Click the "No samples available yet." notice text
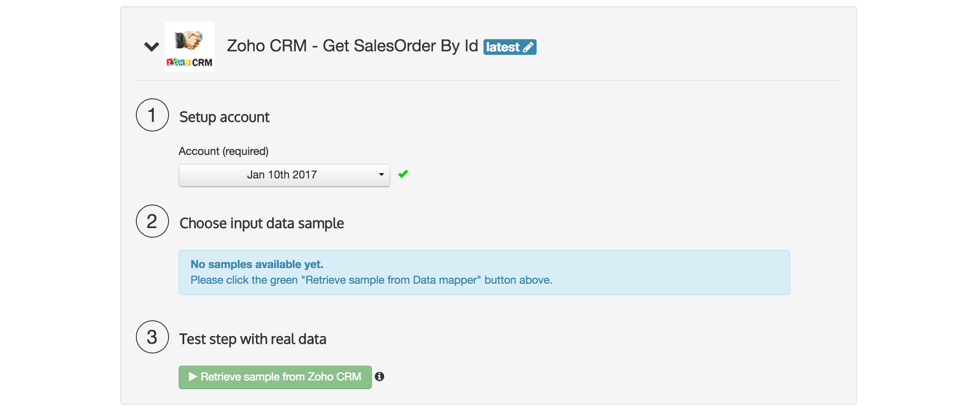Viewport: 980px width, 410px height. (257, 264)
